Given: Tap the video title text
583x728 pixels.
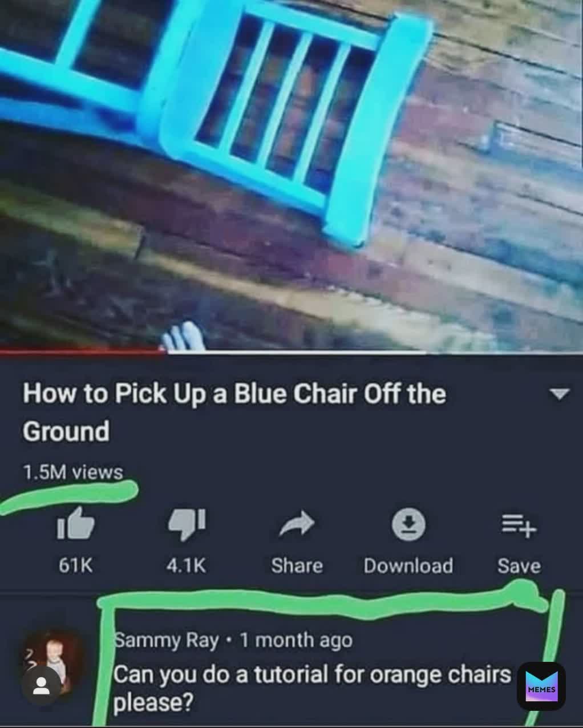Looking at the screenshot, I should [234, 412].
